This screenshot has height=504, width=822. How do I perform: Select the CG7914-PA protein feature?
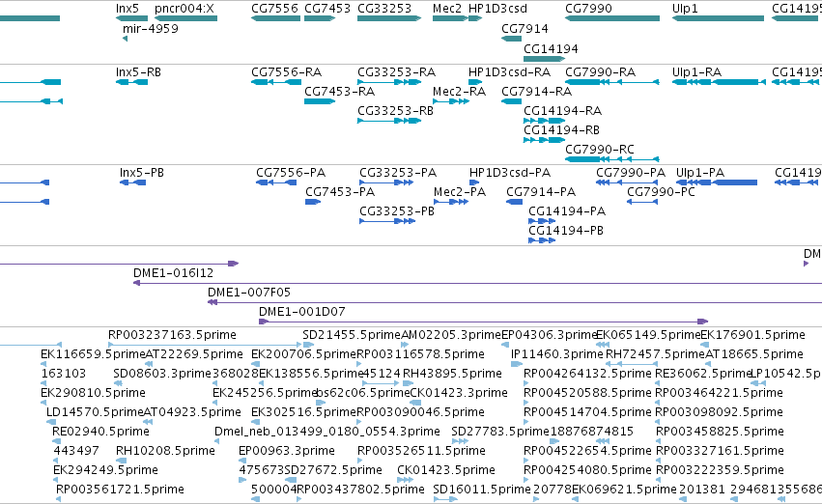[514, 202]
